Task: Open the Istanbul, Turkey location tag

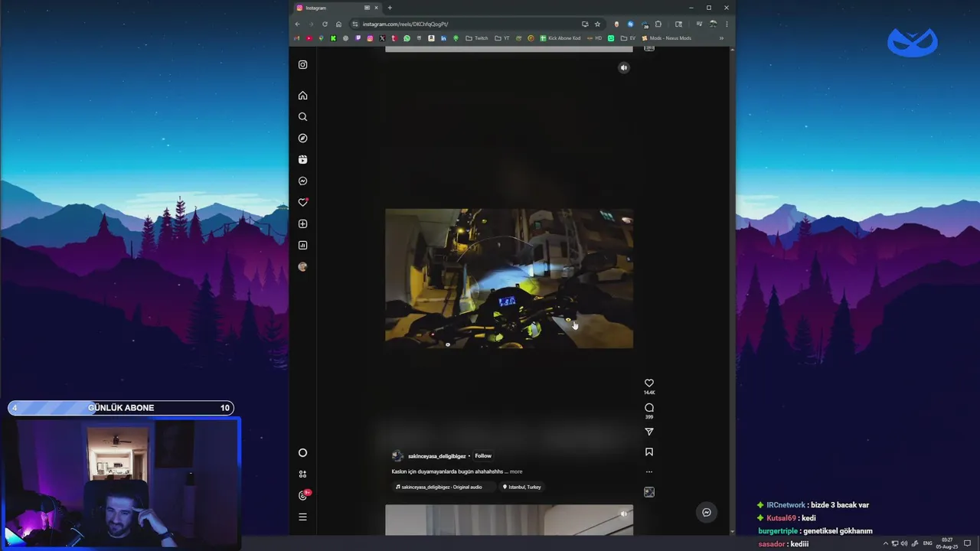Action: pyautogui.click(x=521, y=487)
